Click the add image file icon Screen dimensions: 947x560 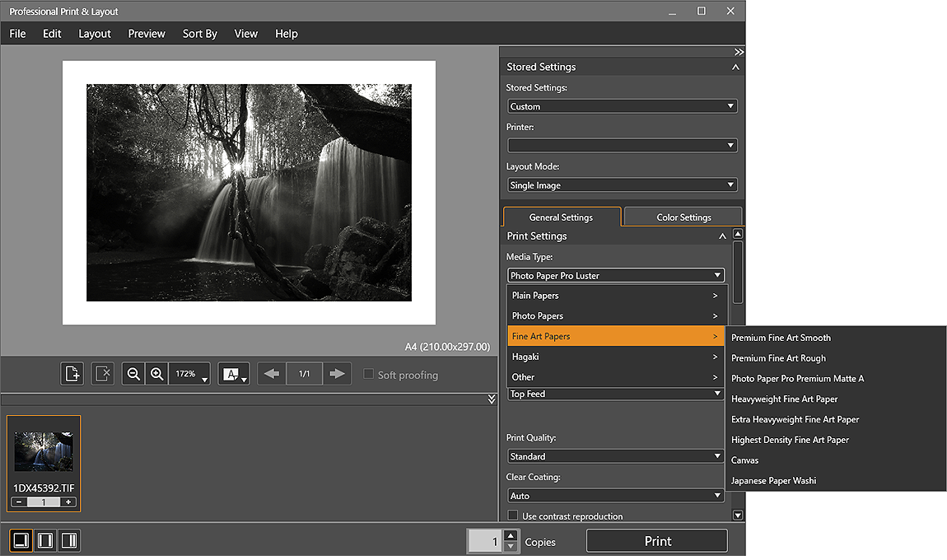click(x=72, y=374)
